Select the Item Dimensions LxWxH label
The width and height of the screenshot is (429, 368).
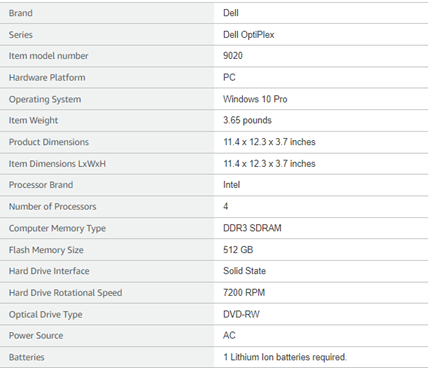click(57, 164)
